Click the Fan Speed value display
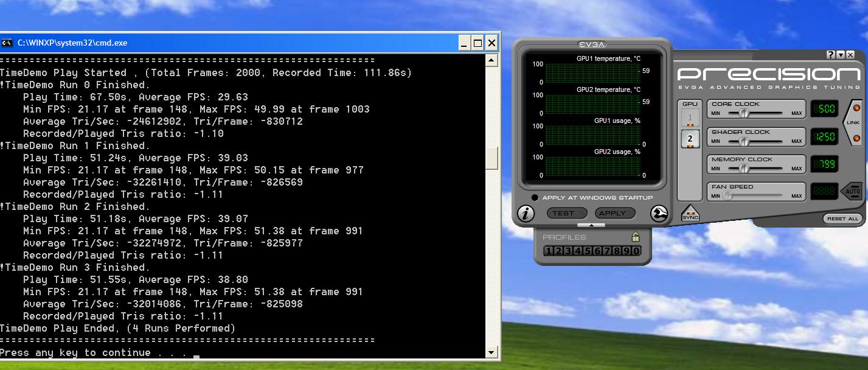Image resolution: width=868 pixels, height=370 pixels. pyautogui.click(x=825, y=191)
